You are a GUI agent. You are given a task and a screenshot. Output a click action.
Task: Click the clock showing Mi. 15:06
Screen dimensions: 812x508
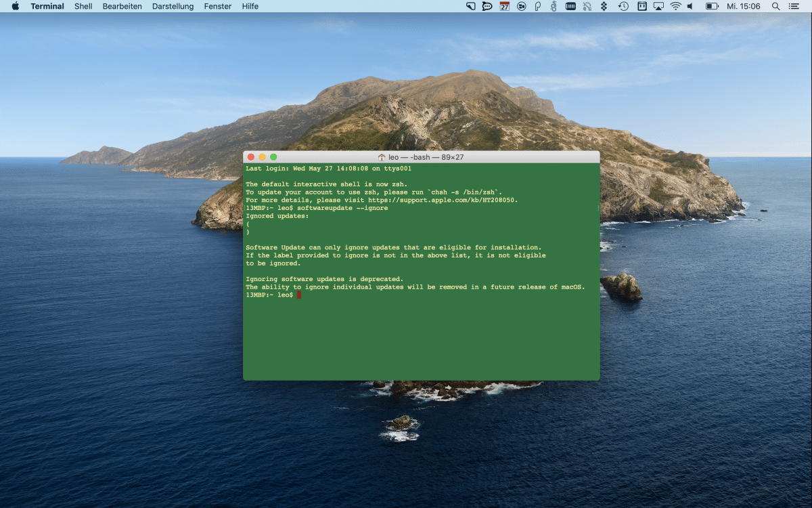(743, 6)
